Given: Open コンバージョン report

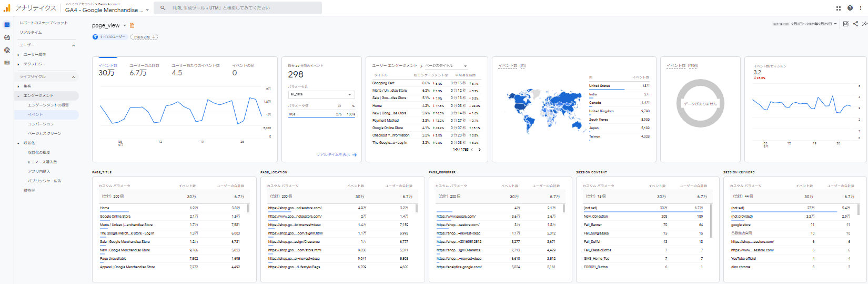Looking at the screenshot, I should (x=41, y=124).
